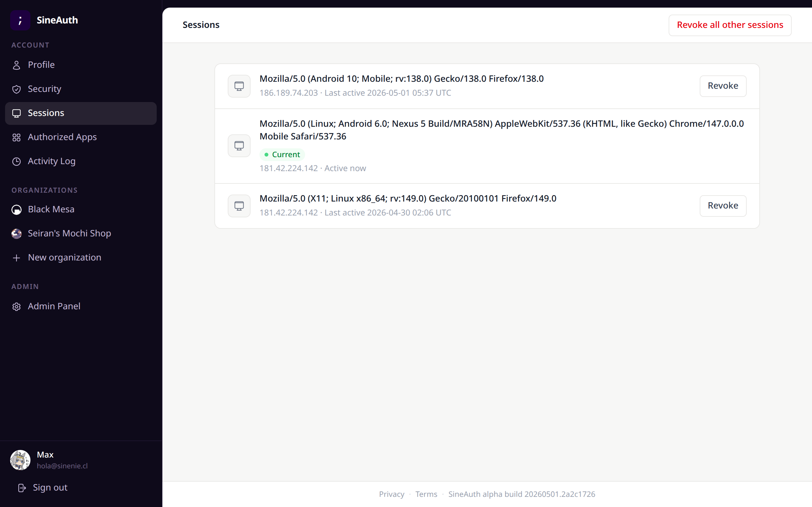Click the plus icon for New organization
The image size is (812, 507).
pyautogui.click(x=16, y=258)
